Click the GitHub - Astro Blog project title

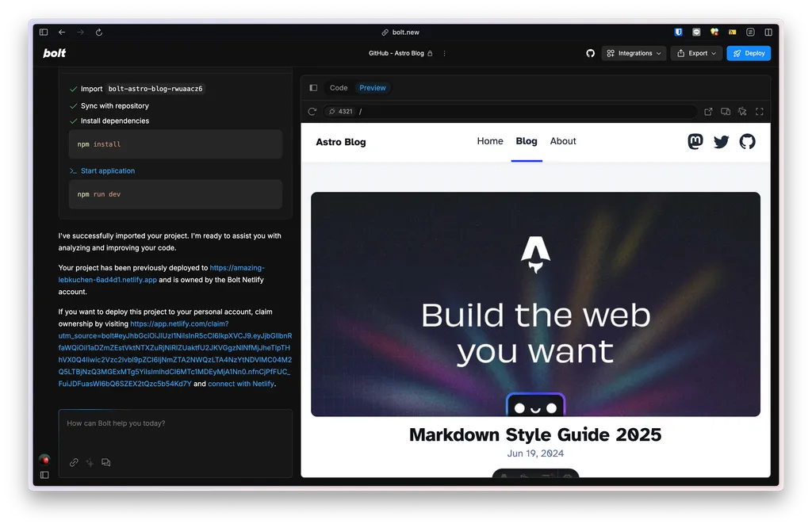click(x=396, y=53)
